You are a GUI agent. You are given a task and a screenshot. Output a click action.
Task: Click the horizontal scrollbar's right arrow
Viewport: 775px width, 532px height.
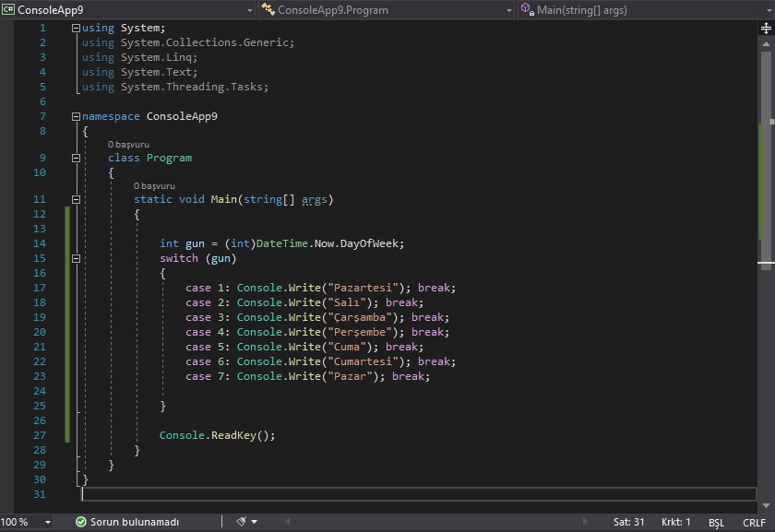585,522
